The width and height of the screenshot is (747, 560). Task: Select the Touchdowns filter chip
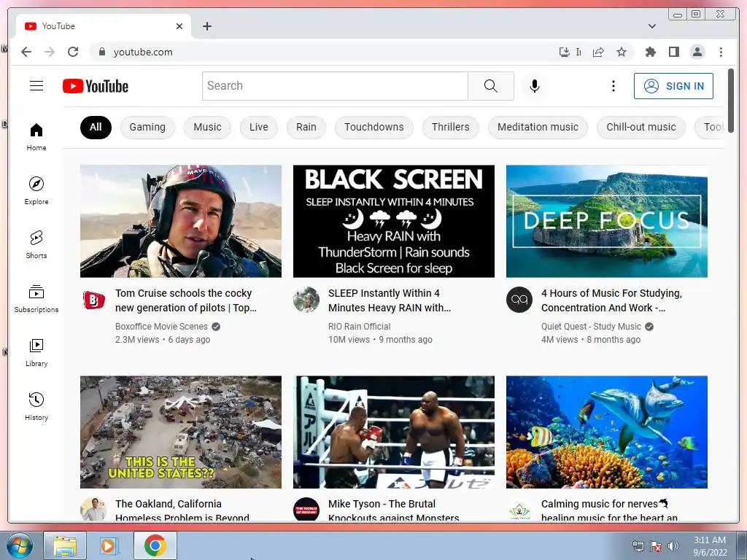374,127
